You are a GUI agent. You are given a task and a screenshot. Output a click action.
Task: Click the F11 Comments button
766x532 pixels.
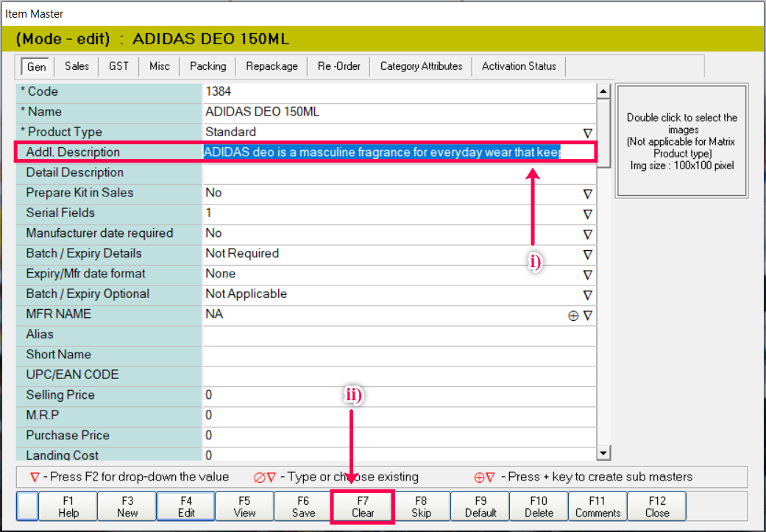pyautogui.click(x=597, y=506)
